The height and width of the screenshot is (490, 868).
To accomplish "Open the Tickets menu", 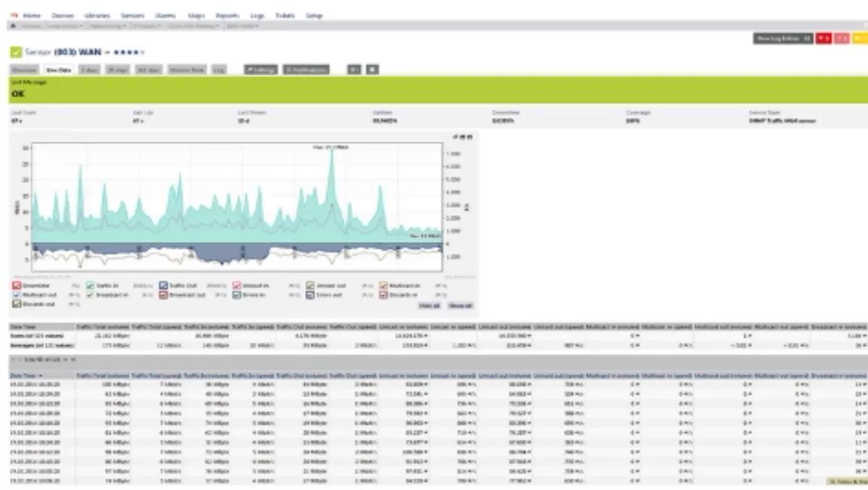I will (x=285, y=15).
